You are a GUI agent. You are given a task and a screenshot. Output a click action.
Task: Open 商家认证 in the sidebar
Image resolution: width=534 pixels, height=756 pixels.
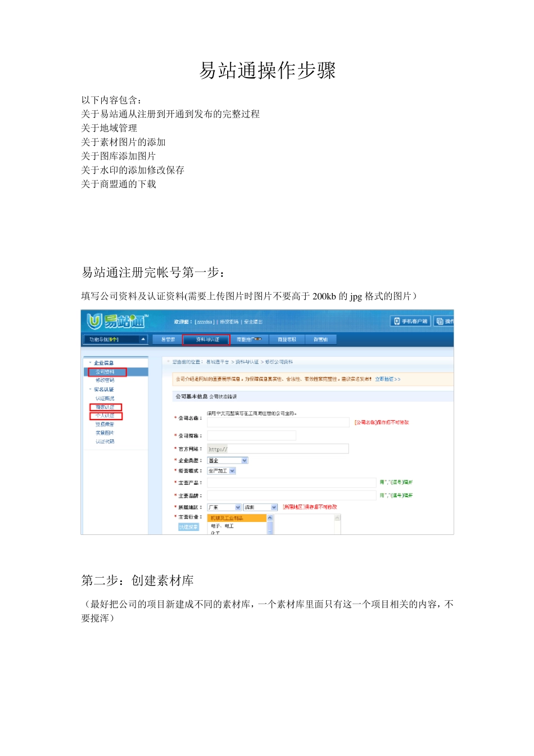point(105,407)
